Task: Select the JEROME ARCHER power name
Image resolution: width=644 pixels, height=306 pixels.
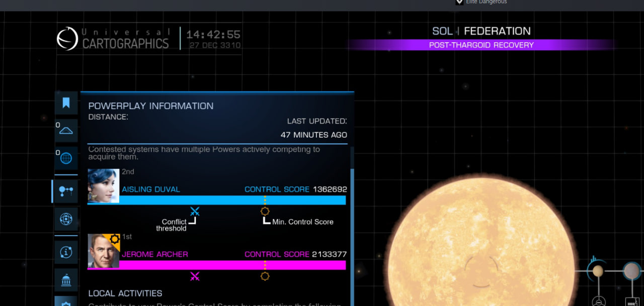Action: click(x=155, y=254)
